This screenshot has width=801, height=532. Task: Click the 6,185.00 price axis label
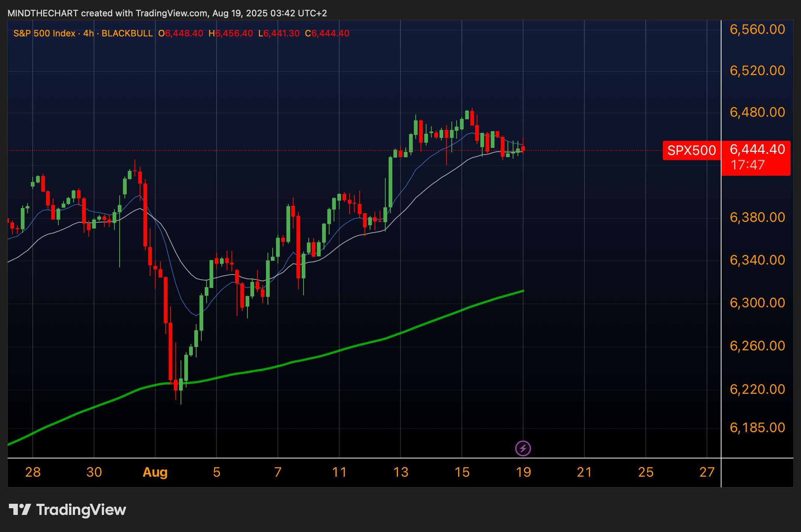757,428
